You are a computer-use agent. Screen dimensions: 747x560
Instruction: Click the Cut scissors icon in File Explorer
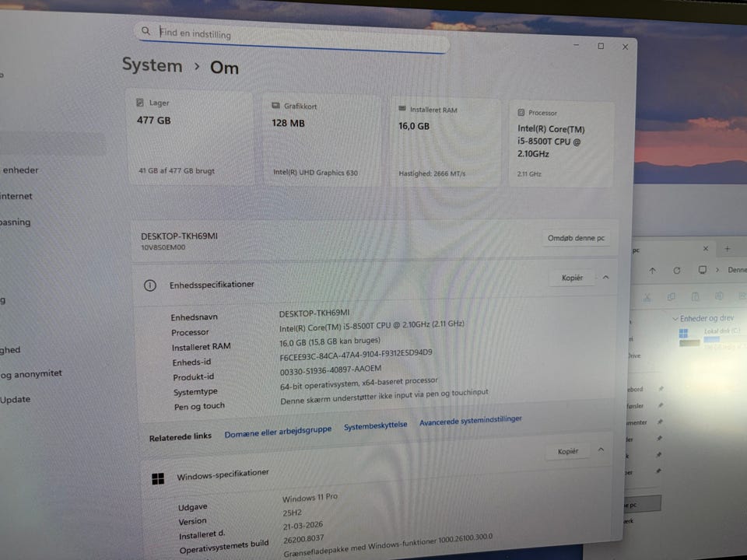pyautogui.click(x=647, y=297)
